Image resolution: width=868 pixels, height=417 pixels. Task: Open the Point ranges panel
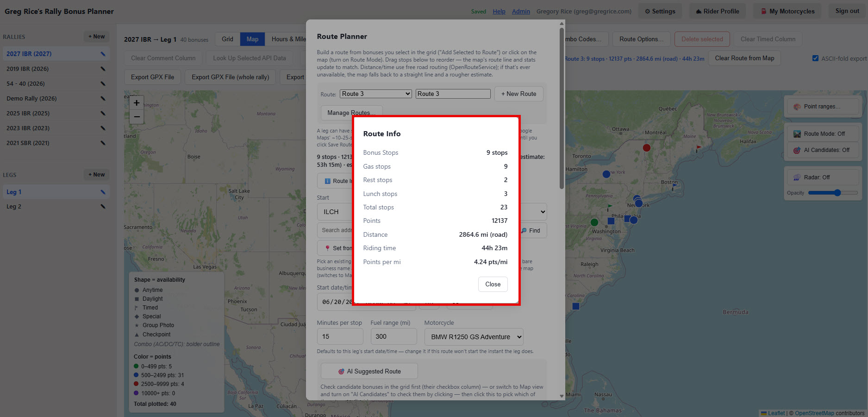click(x=823, y=107)
